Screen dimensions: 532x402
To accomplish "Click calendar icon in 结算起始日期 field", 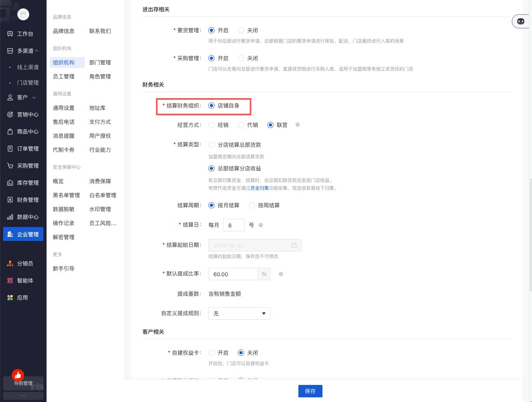I will click(x=294, y=245).
